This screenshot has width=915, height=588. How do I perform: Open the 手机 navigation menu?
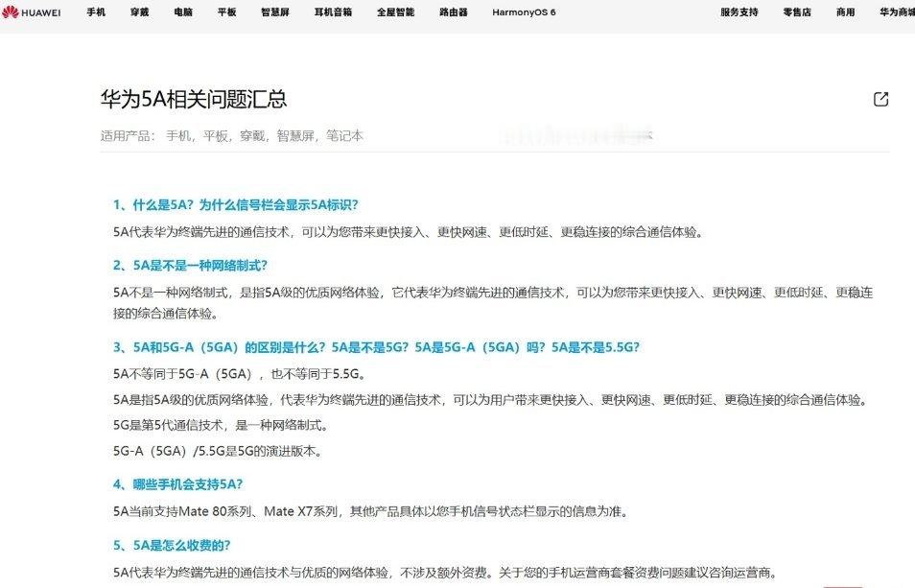[95, 12]
